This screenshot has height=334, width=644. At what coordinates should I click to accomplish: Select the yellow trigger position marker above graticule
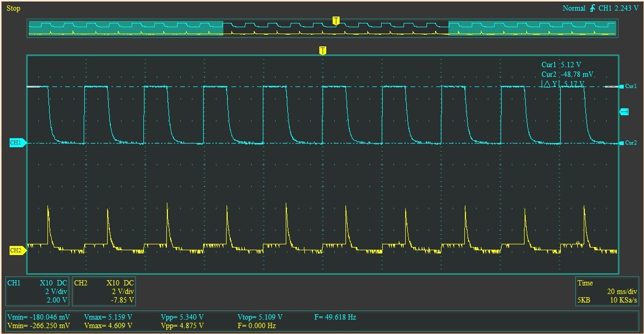point(323,51)
